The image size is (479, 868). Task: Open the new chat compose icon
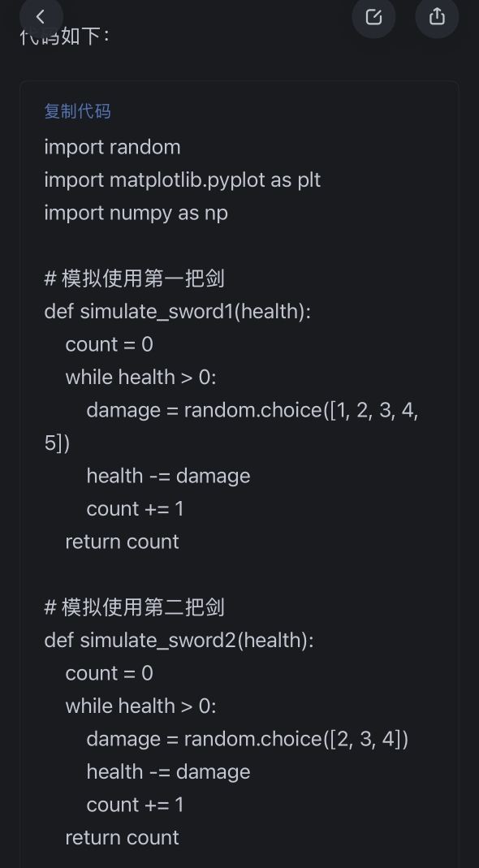click(373, 16)
